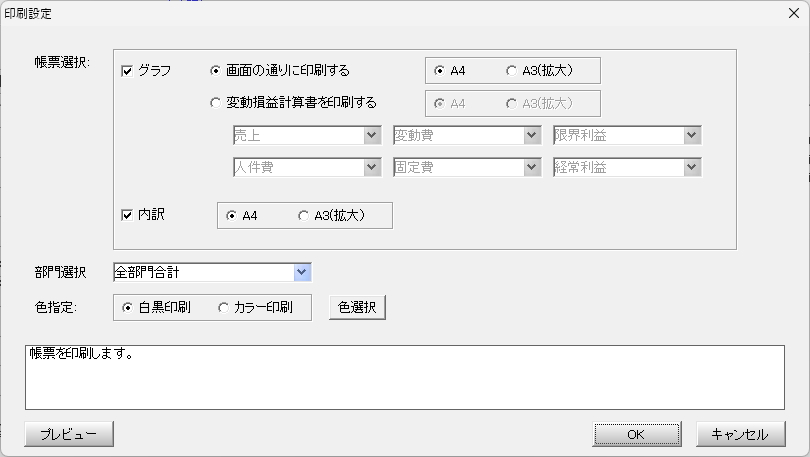This screenshot has width=810, height=457.
Task: Expand the 売上 dropdown
Action: point(371,135)
